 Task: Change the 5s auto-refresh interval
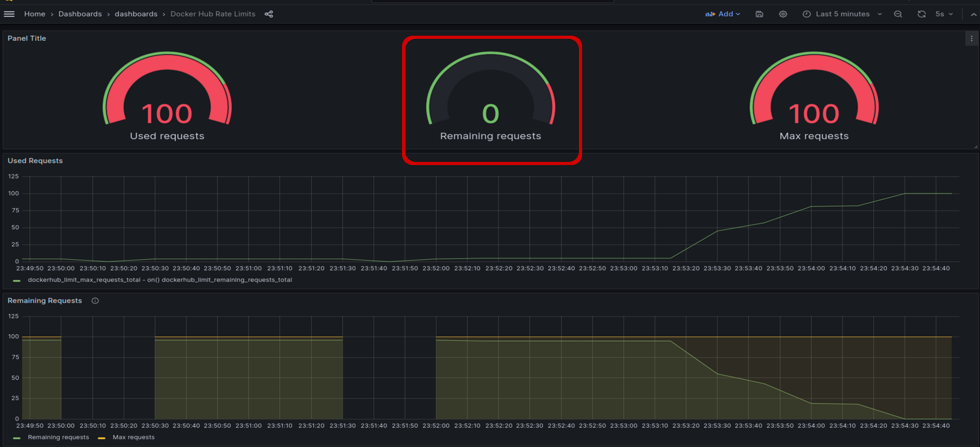click(x=944, y=14)
